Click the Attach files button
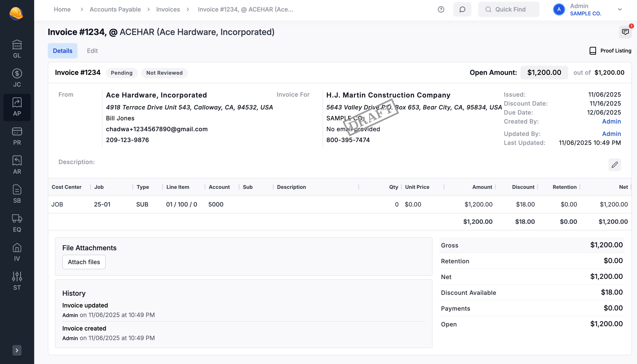637x364 pixels. point(84,262)
